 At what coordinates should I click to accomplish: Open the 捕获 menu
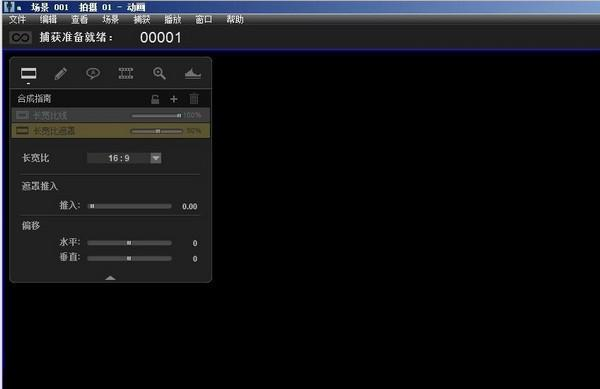tap(142, 20)
